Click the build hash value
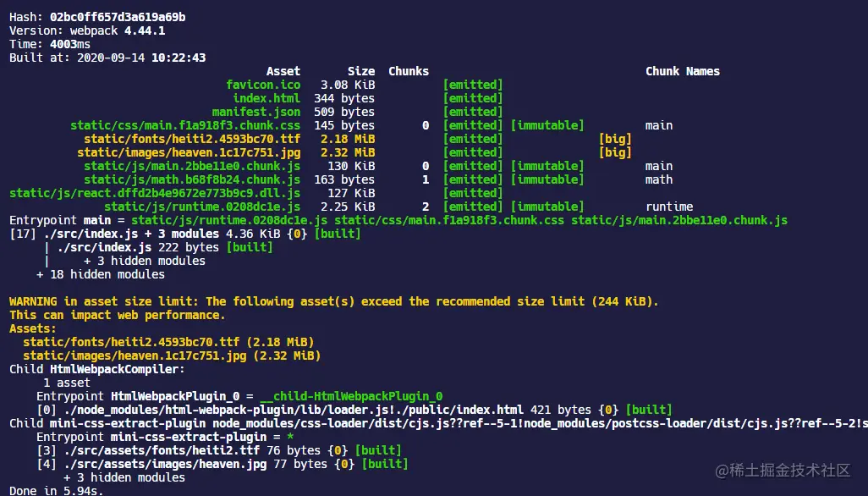 (118, 17)
